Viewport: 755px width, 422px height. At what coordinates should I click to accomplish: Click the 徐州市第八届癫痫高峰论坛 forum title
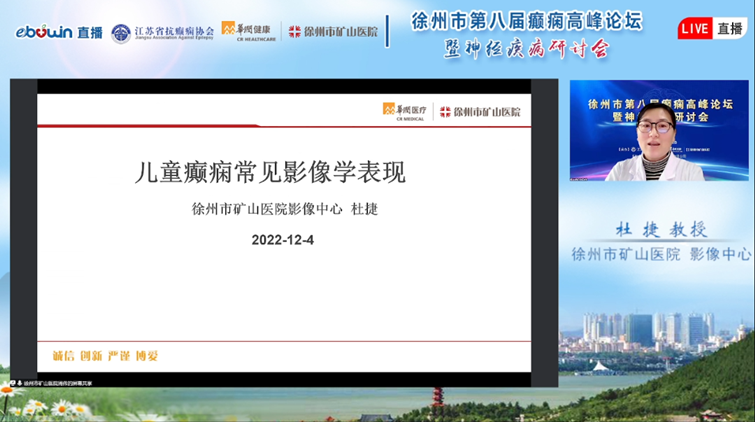tap(526, 21)
